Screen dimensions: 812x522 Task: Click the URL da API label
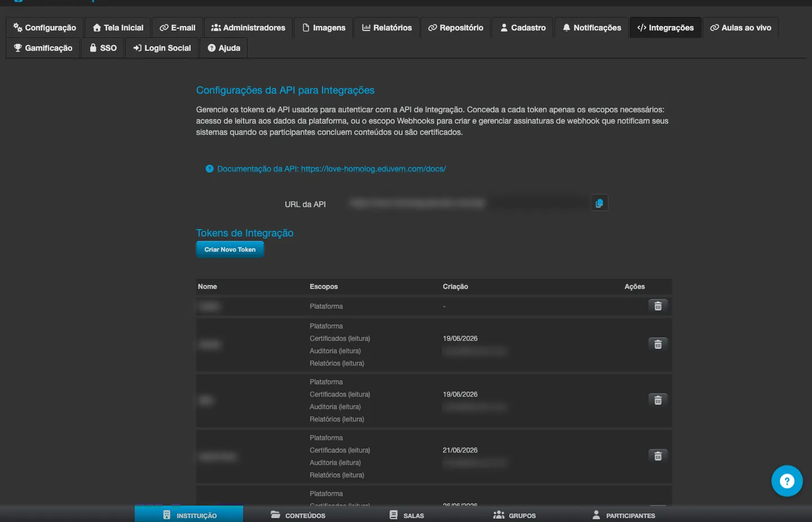305,204
